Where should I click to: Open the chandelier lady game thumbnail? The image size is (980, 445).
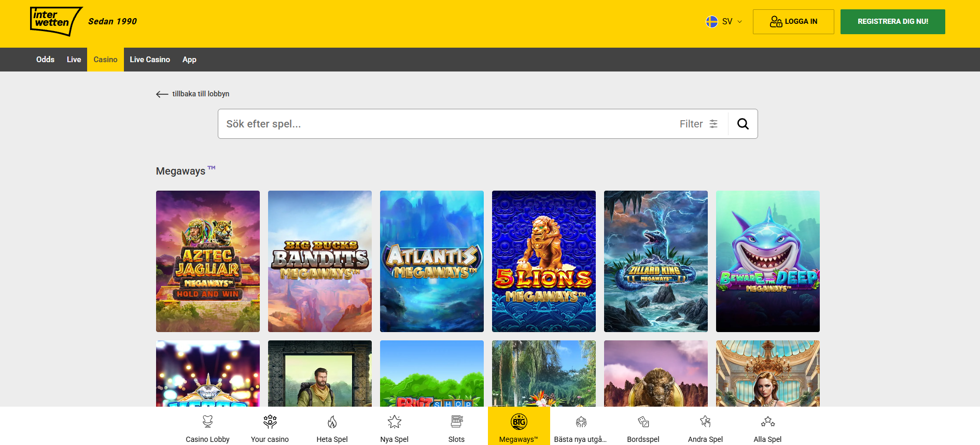coord(768,374)
